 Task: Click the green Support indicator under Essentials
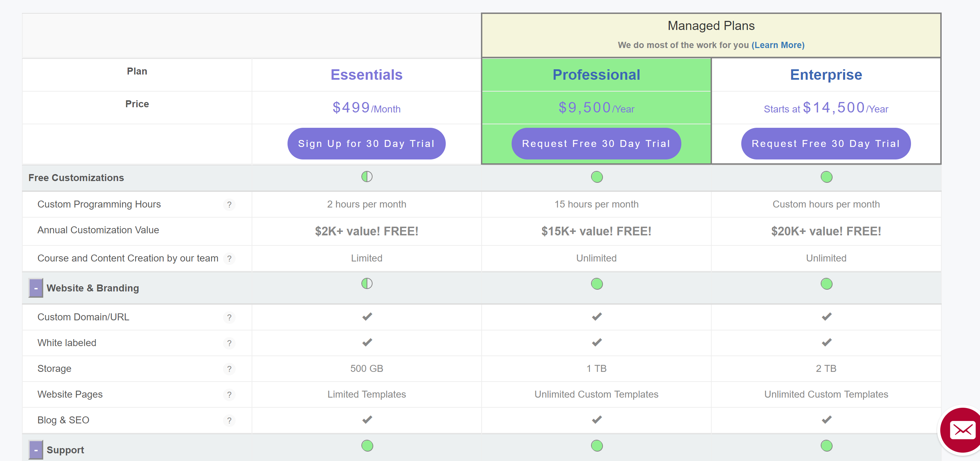click(x=366, y=445)
